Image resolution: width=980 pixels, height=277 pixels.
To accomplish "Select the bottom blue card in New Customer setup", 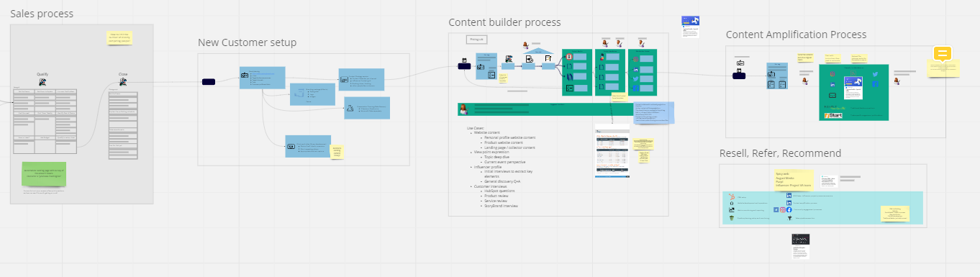I will point(308,146).
